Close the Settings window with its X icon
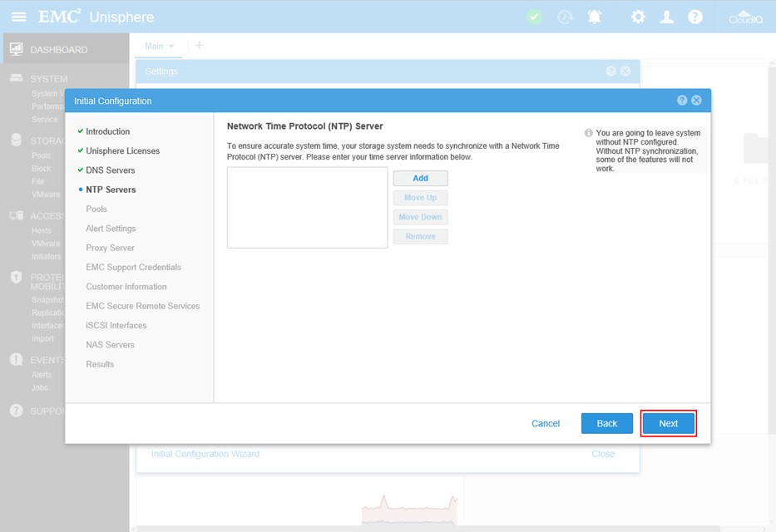 click(625, 71)
